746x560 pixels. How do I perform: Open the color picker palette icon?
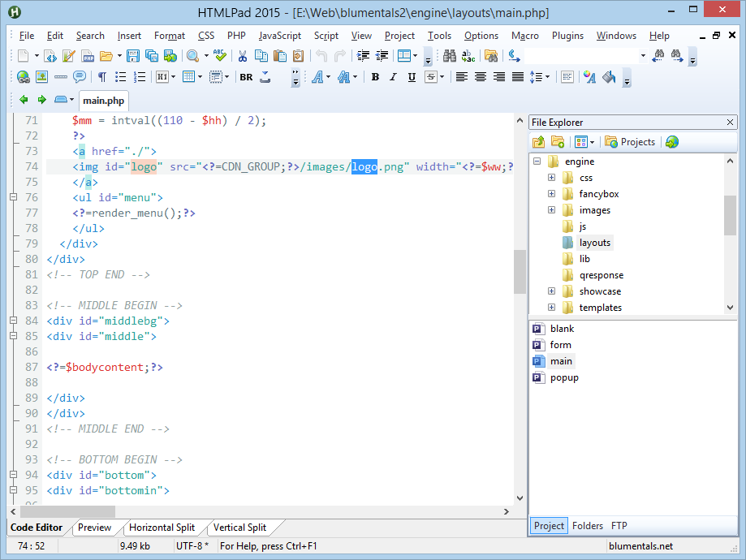click(x=590, y=77)
